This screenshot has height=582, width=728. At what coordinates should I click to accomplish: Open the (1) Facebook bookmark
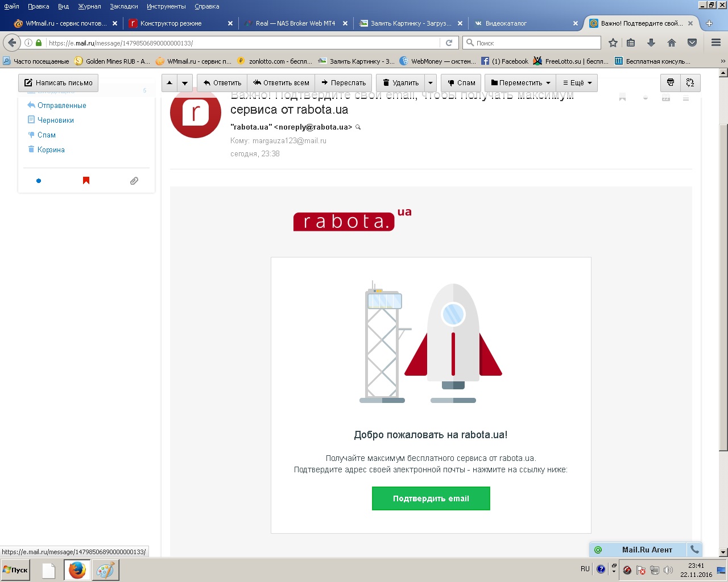505,61
